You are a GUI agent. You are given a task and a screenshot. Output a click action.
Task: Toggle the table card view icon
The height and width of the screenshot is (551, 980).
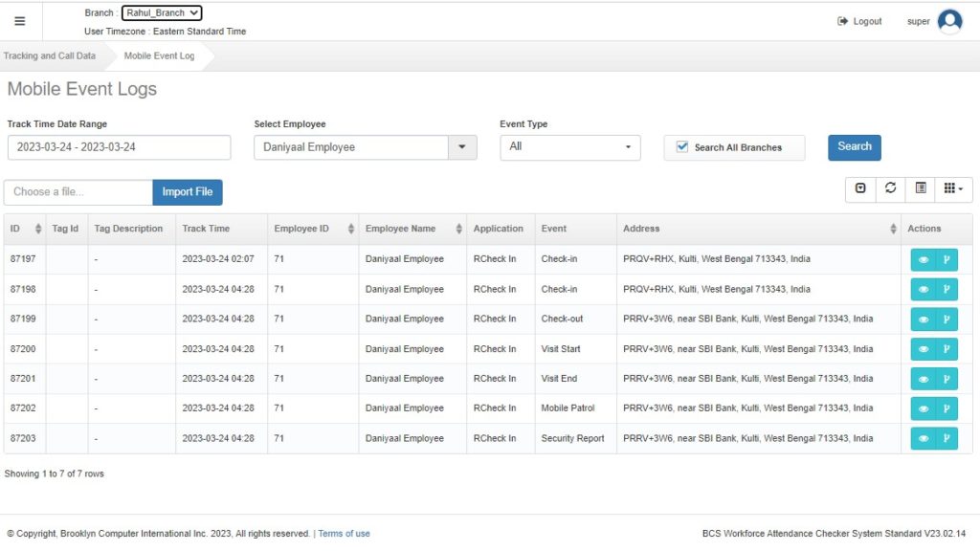pyautogui.click(x=920, y=188)
